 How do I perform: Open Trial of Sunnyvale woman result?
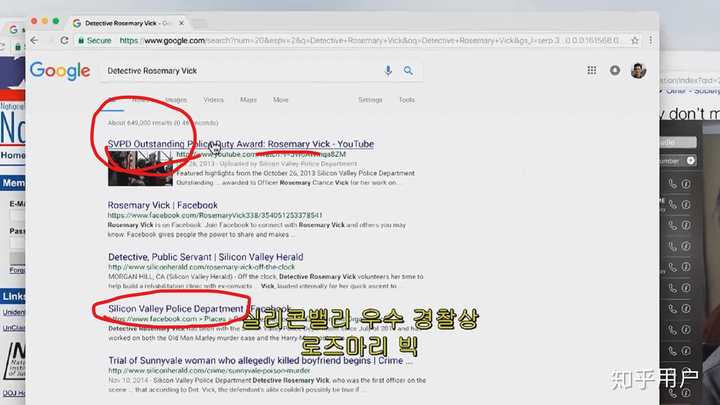[x=260, y=360]
